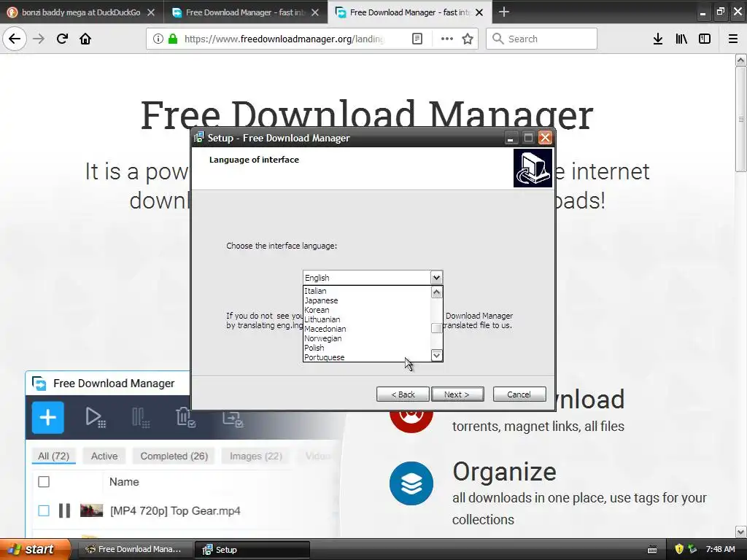Open page actions three-dot menu

[447, 39]
